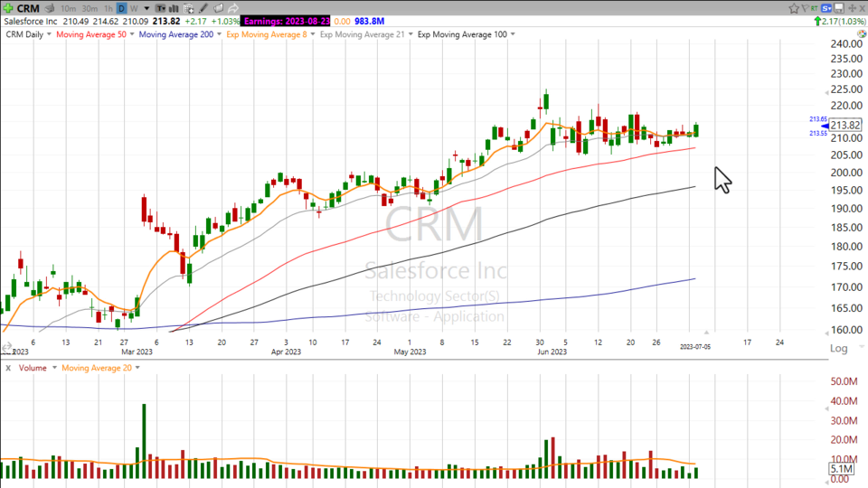
Task: Click the CRM Daily label
Action: coord(24,34)
